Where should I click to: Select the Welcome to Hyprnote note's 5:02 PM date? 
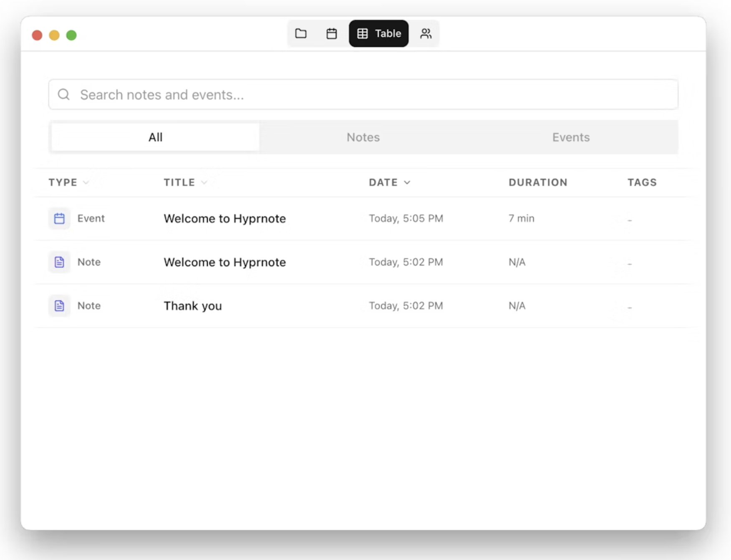(x=406, y=262)
